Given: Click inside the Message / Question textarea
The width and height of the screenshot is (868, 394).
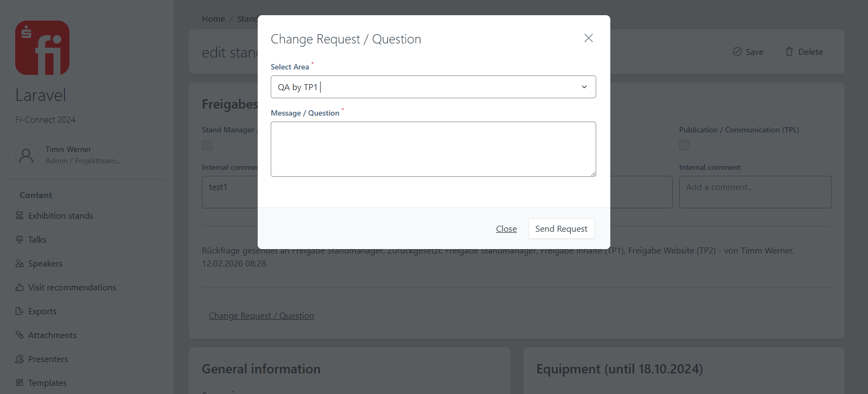Looking at the screenshot, I should point(432,149).
